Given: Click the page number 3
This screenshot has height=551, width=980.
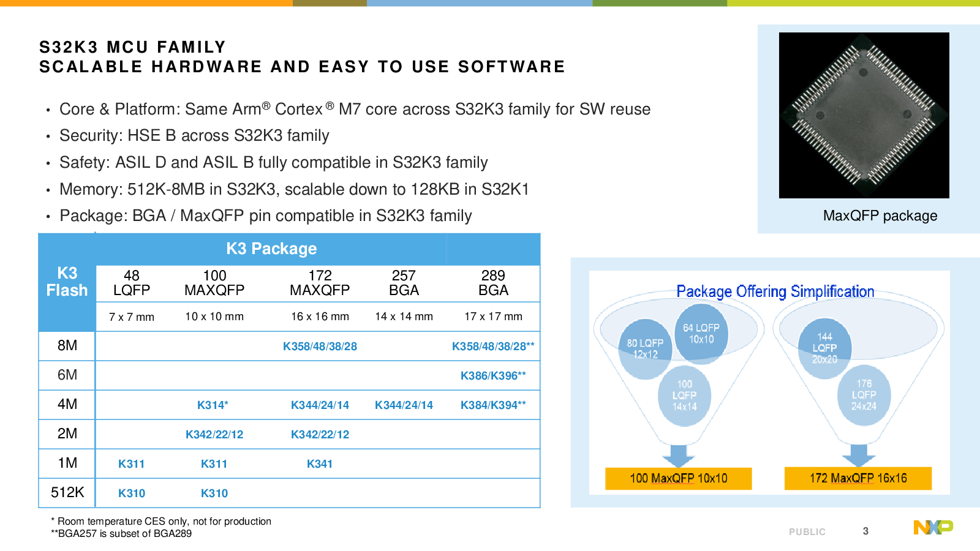Looking at the screenshot, I should coord(865,531).
